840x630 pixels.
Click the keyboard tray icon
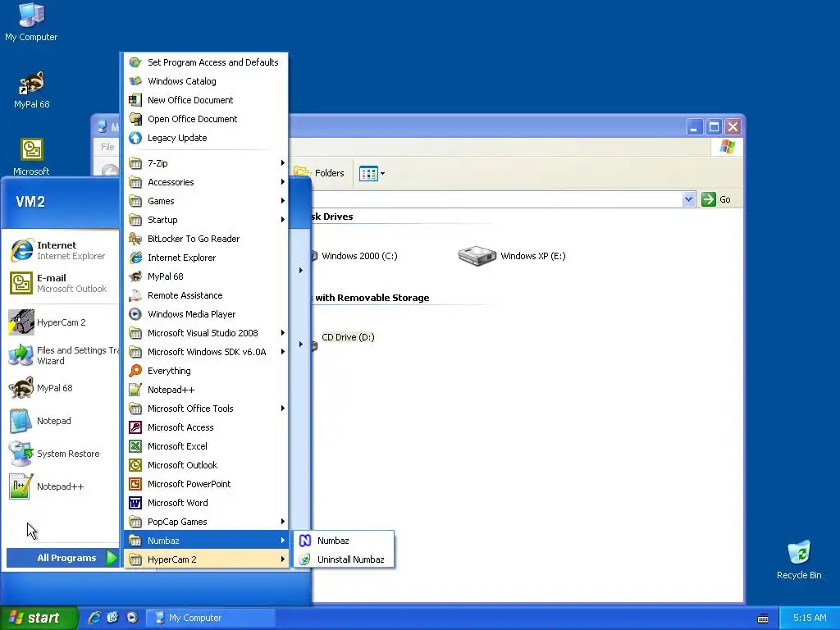click(763, 619)
